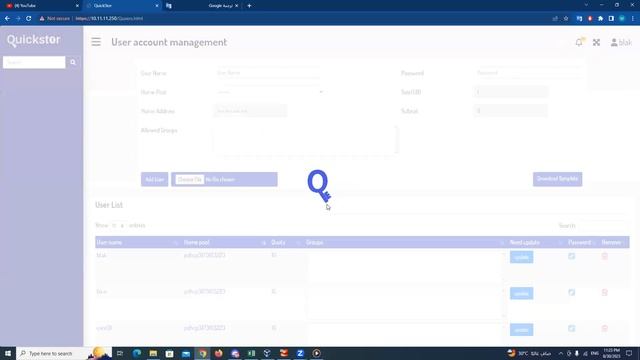
Task: Click update button in blak row
Action: (x=521, y=257)
